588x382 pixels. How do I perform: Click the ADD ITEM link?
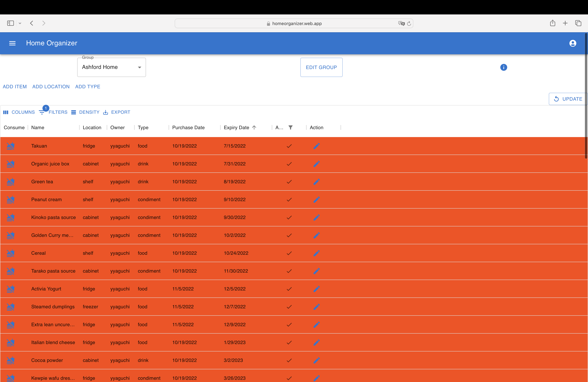coord(15,87)
